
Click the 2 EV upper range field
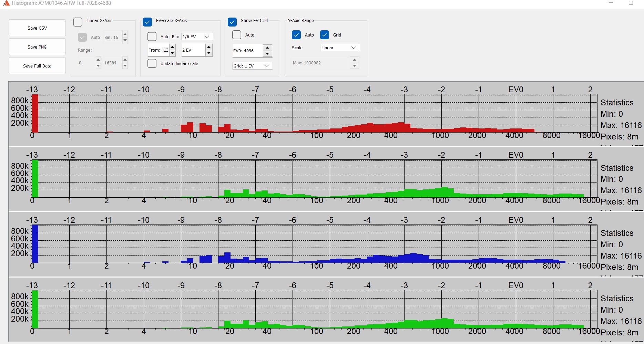[x=192, y=50]
